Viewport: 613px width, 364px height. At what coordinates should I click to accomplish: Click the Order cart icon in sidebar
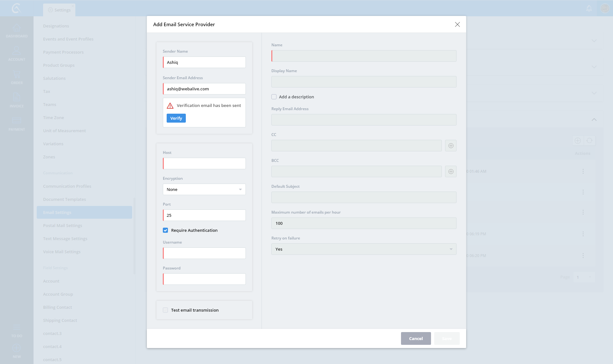tap(17, 77)
